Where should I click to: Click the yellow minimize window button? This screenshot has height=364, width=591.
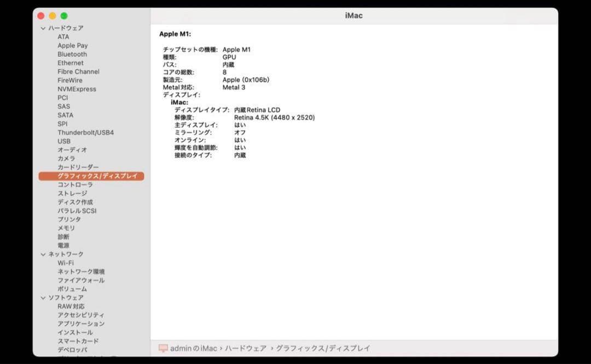pos(53,16)
